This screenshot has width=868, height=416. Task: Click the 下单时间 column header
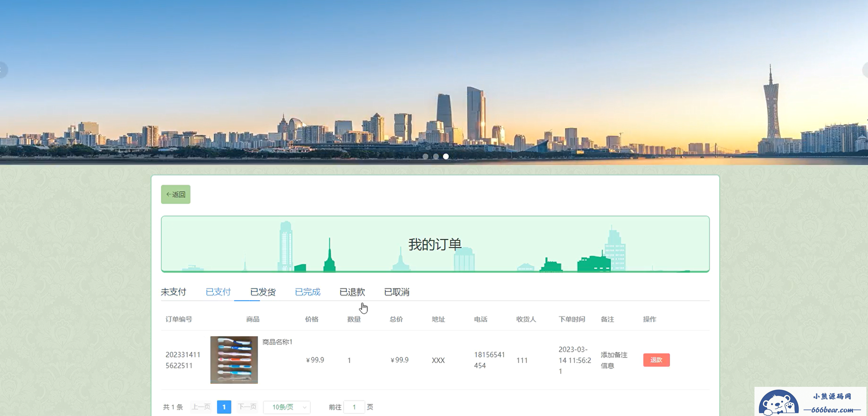click(572, 319)
